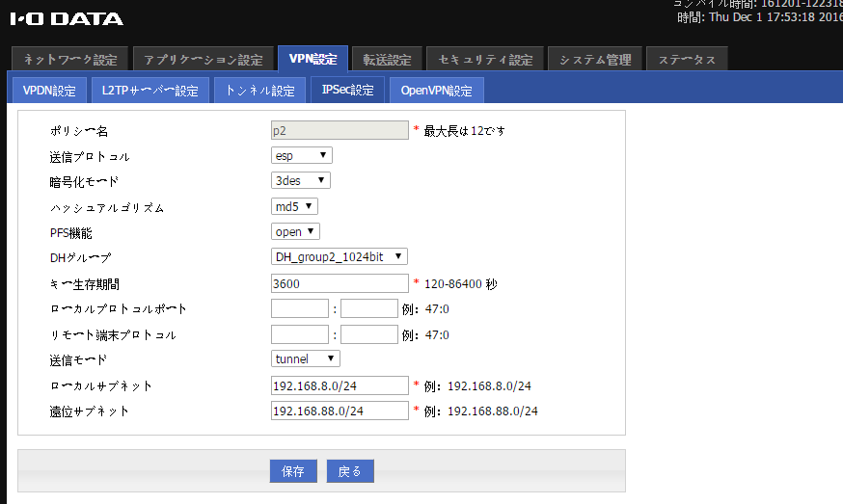Image resolution: width=843 pixels, height=504 pixels.
Task: Expand the ハッシュアルゴリズム md5 dropdown
Action: pos(294,206)
